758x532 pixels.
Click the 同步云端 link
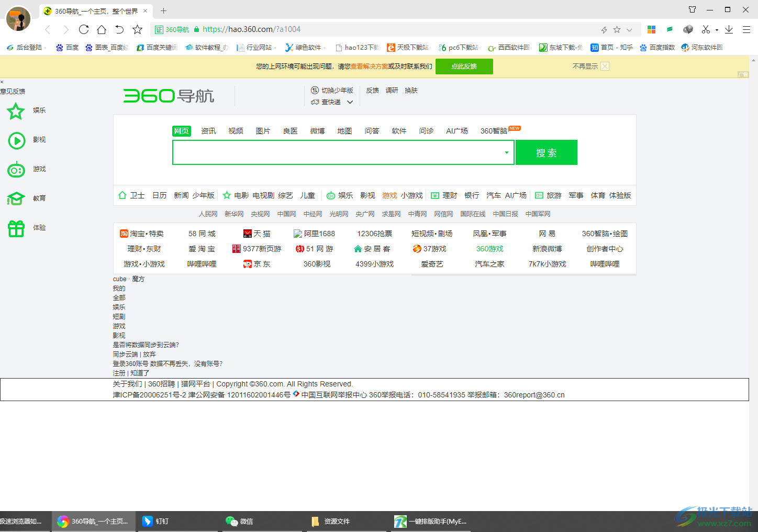coord(125,354)
